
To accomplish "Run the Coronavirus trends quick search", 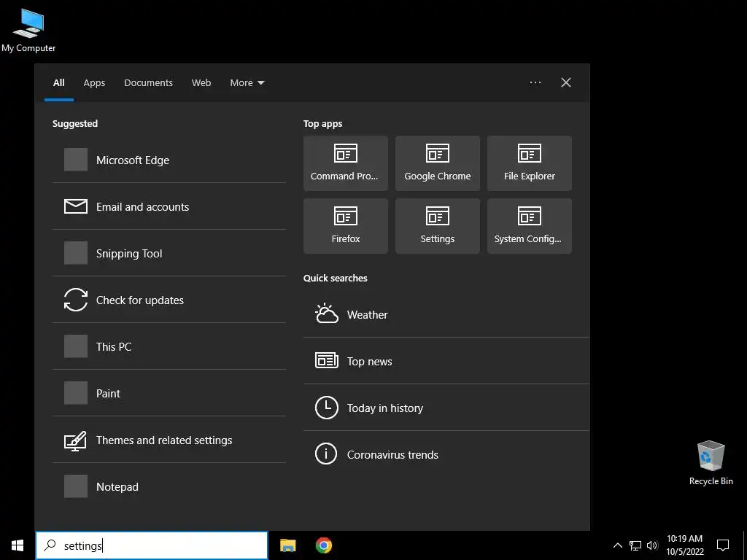I will [446, 454].
